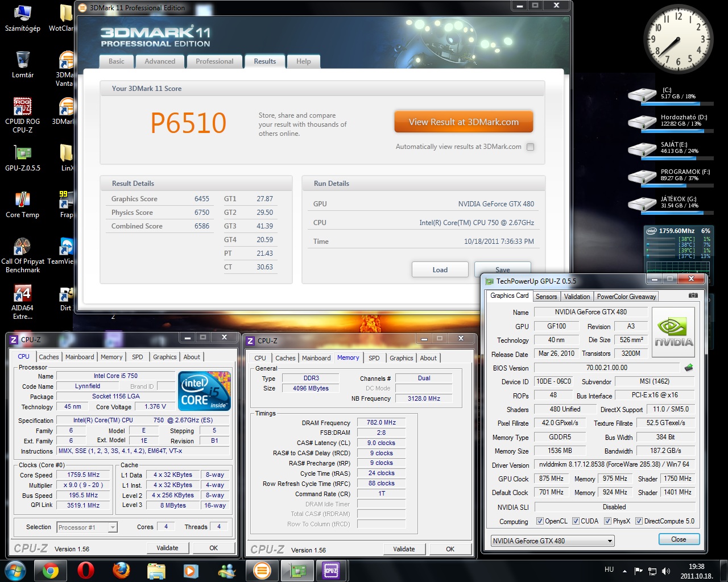Open the Windows Start menu
This screenshot has height=582, width=728.
pos(15,570)
